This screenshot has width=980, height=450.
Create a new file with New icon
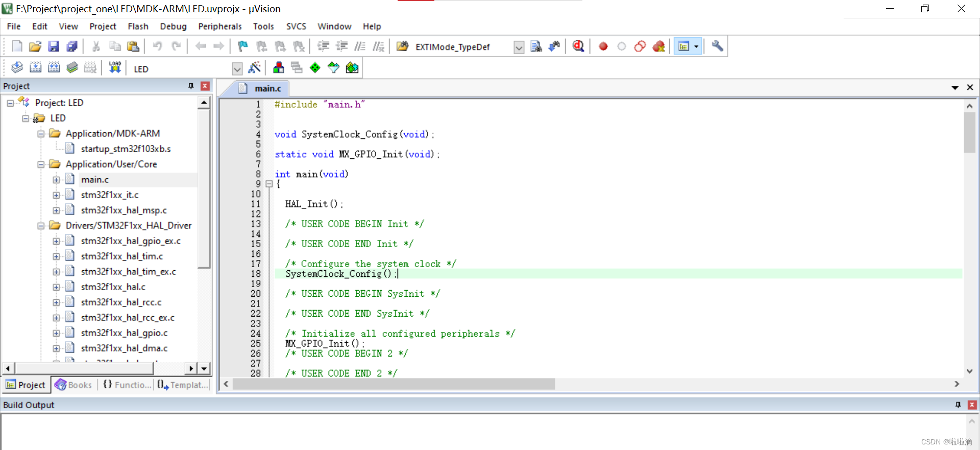pos(17,46)
